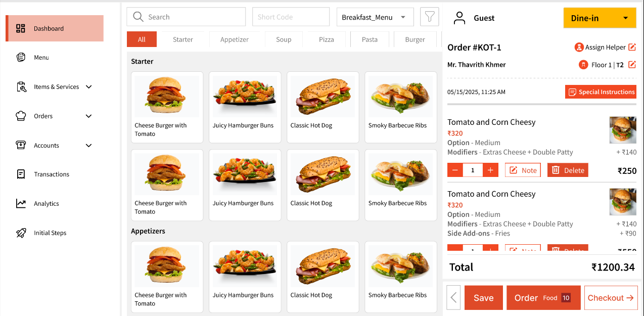Viewport: 644px width, 316px height.
Task: Add first-row Smoky Barbecue Ribs under Starter
Action: (x=400, y=107)
